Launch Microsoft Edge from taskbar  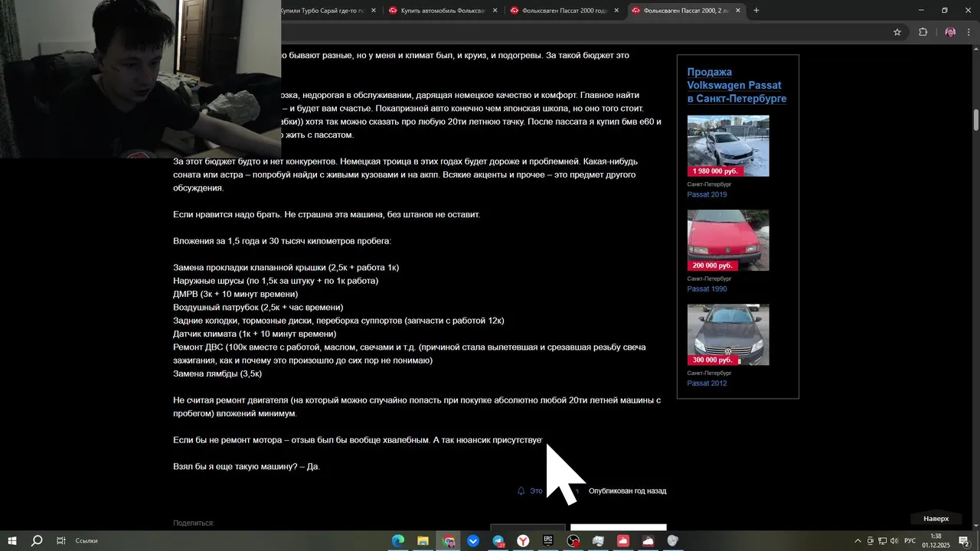398,541
